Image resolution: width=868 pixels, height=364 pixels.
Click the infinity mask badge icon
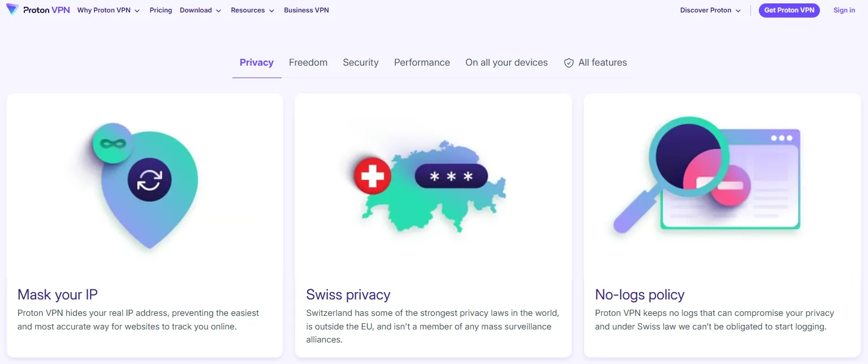coord(113,144)
